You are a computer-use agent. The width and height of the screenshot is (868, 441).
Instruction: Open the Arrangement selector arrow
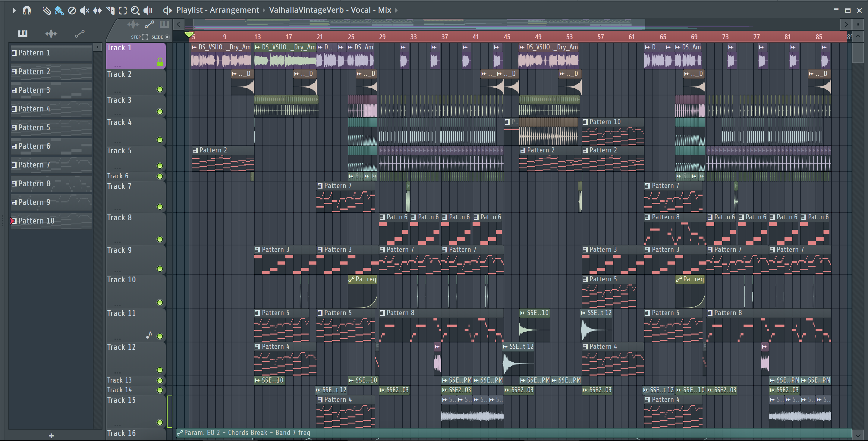264,11
